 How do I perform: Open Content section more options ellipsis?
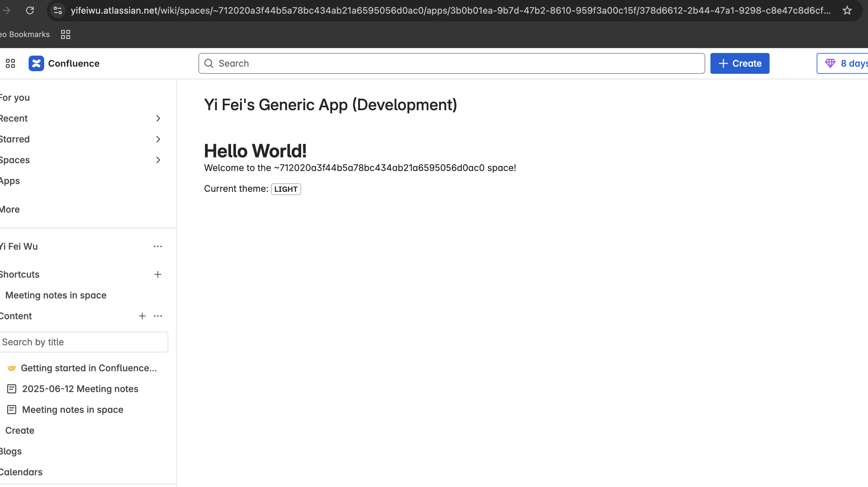click(158, 316)
